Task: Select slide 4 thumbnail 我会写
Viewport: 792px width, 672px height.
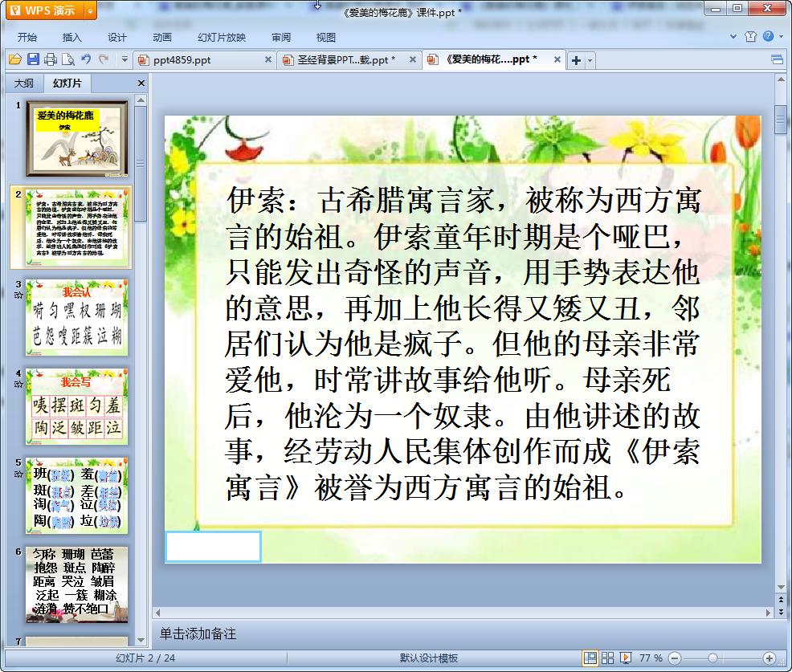Action: pyautogui.click(x=77, y=406)
